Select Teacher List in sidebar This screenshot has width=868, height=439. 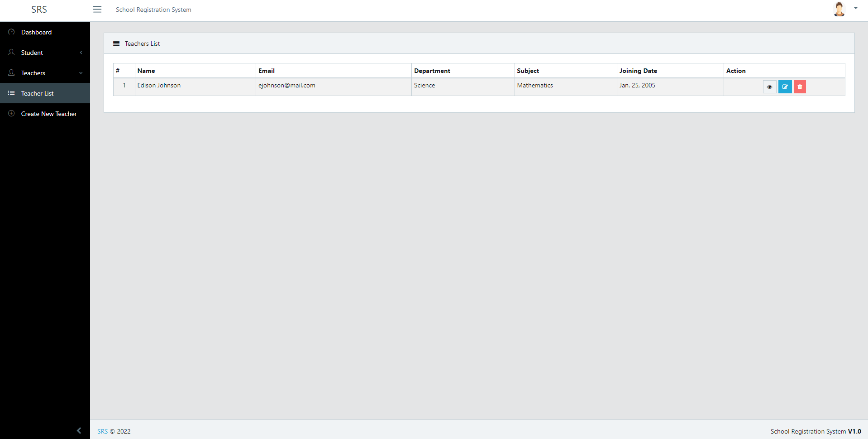point(37,93)
